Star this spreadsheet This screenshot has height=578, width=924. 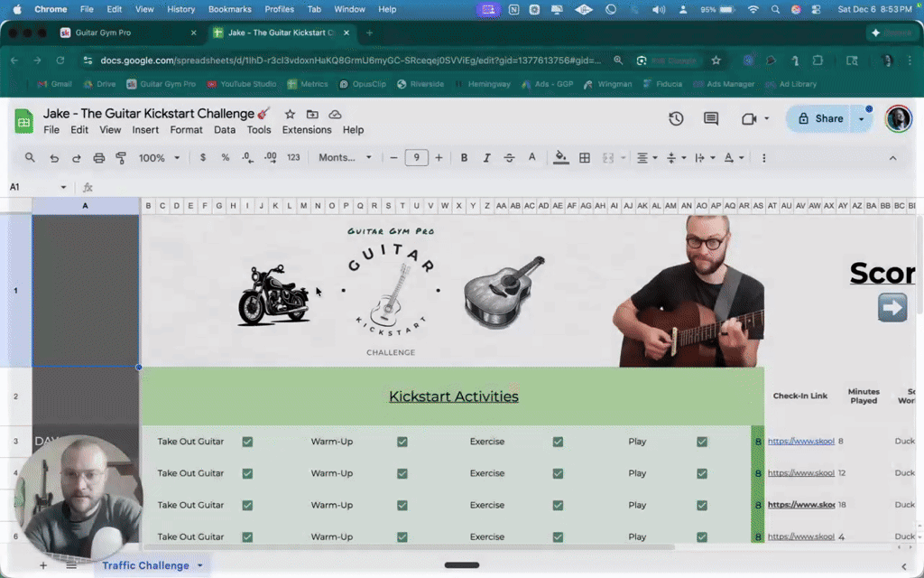click(290, 114)
